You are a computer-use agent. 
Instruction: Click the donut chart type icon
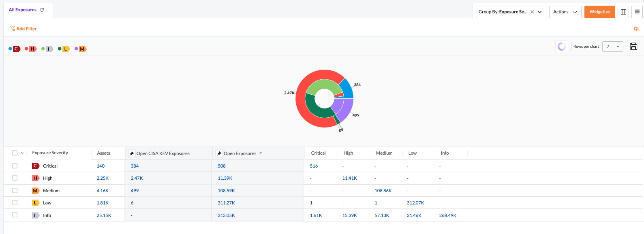coord(562,47)
